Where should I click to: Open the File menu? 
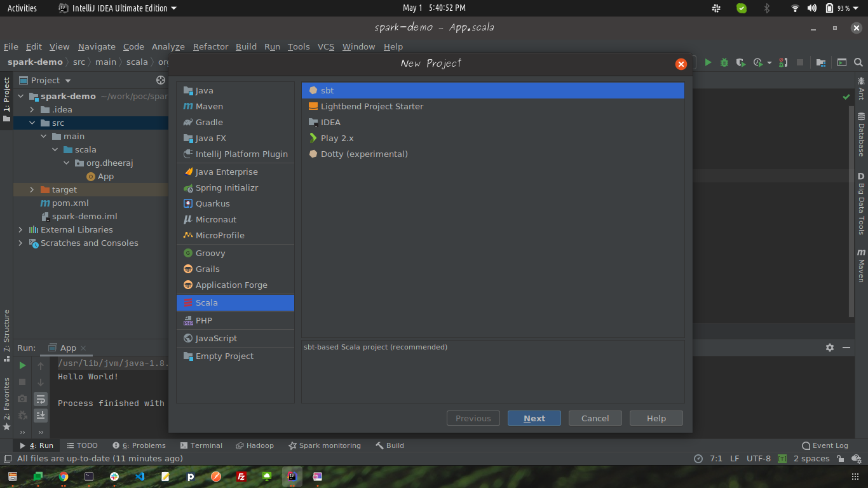tap(11, 46)
